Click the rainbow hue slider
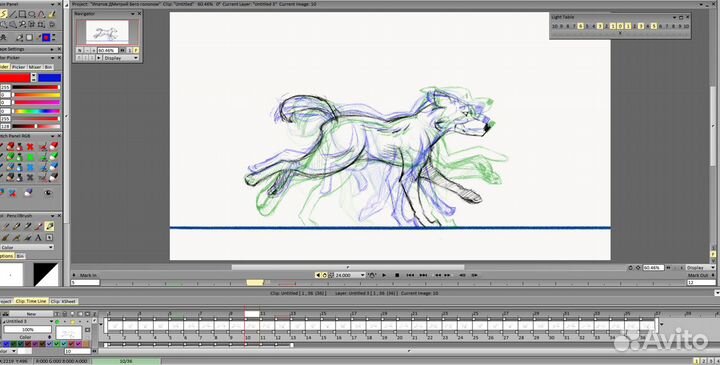Viewport: 720px width, 365px height. point(36,111)
